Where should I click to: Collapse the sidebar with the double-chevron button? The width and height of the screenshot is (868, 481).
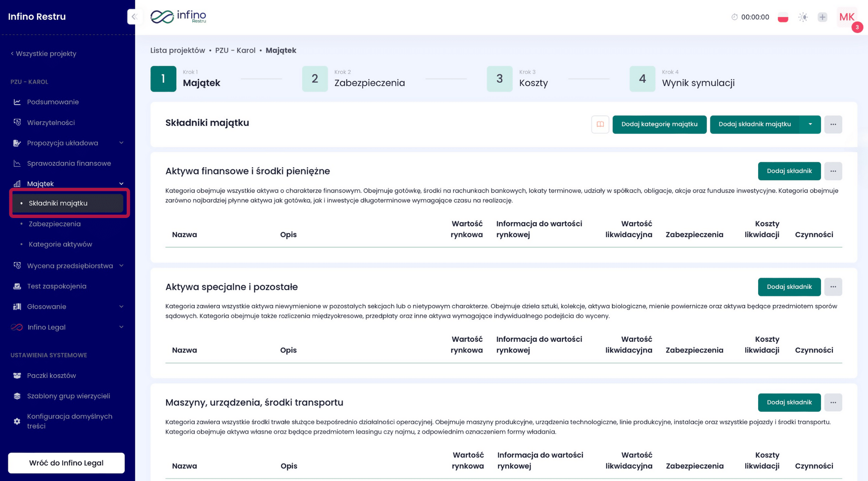[x=134, y=17]
